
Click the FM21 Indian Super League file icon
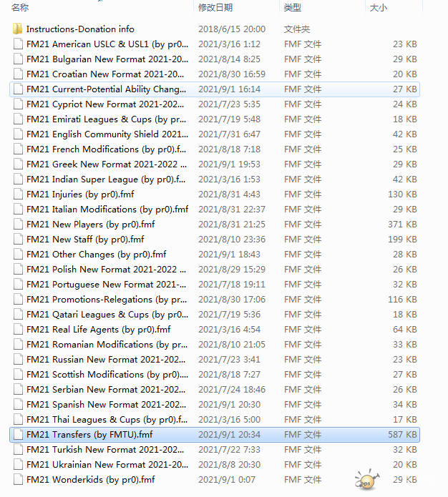[18, 179]
